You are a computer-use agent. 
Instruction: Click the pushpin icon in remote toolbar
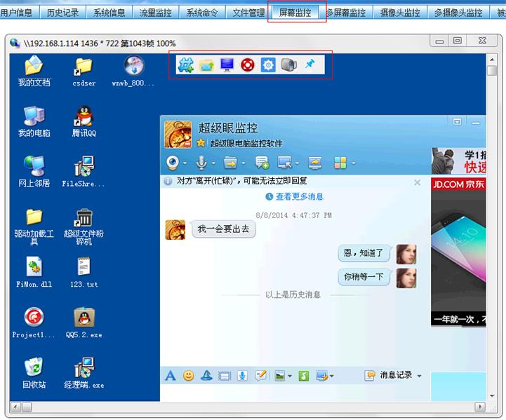[309, 65]
